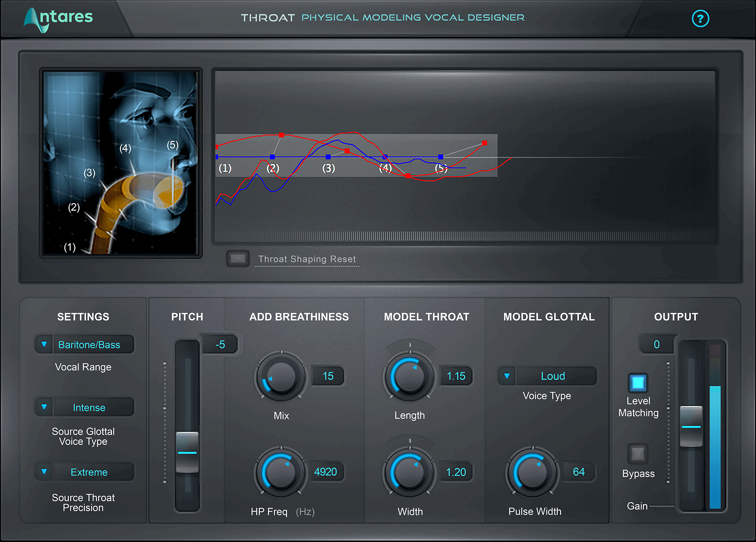This screenshot has height=542, width=756.
Task: Toggle Bypass in the Output section
Action: [638, 453]
